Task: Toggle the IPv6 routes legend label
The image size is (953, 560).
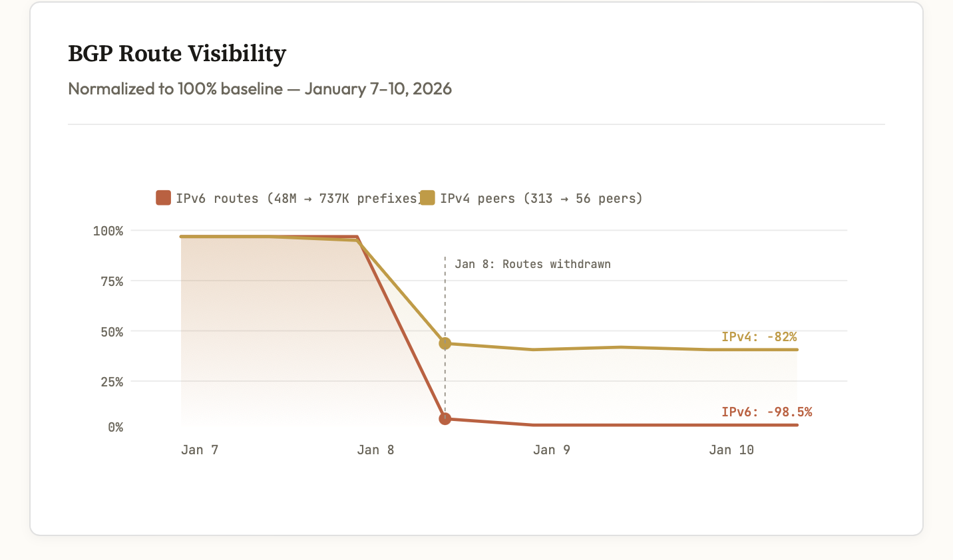Action: click(x=297, y=198)
